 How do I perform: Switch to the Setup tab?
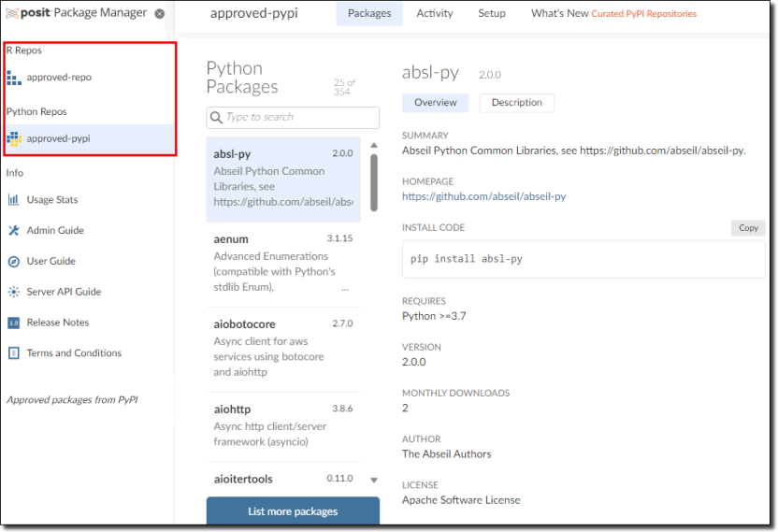(492, 14)
